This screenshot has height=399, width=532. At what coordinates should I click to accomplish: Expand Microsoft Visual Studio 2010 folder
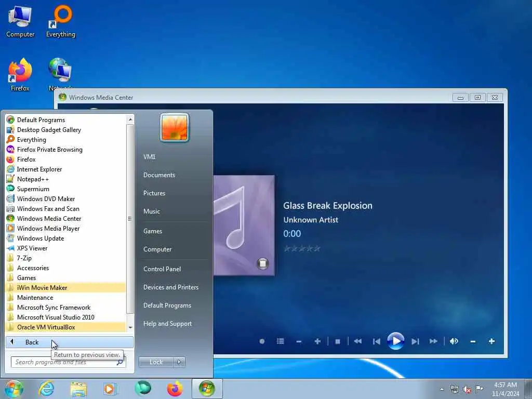pyautogui.click(x=66, y=317)
